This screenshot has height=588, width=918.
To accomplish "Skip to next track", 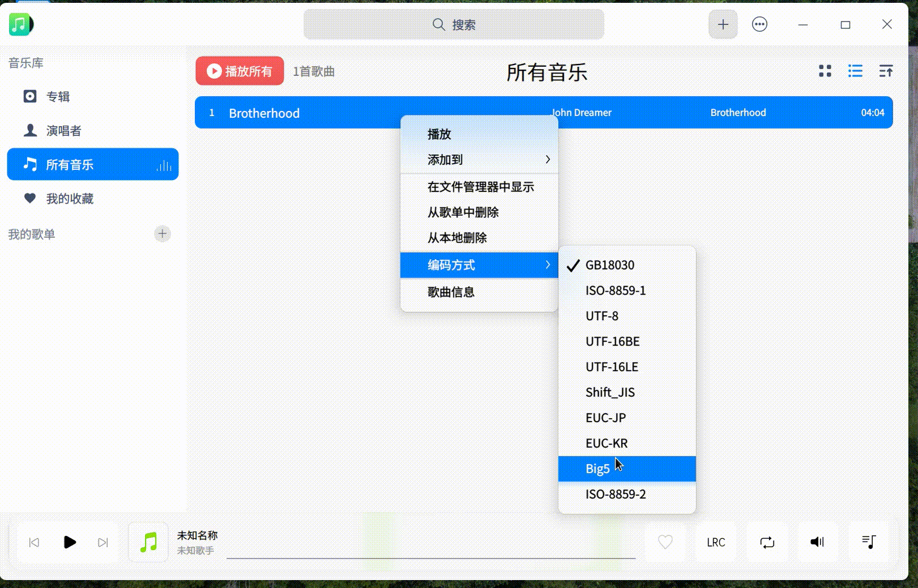I will (x=103, y=543).
